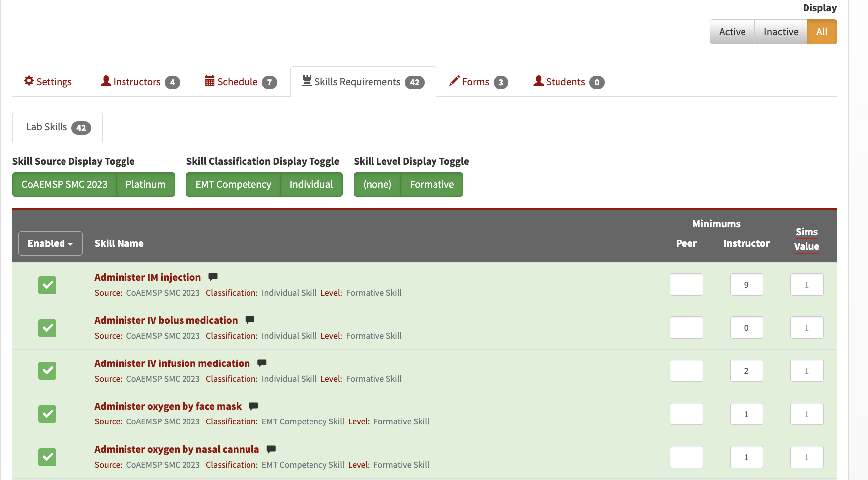Screen dimensions: 868x480
Task: Click the Students person icon
Action: coord(539,81)
